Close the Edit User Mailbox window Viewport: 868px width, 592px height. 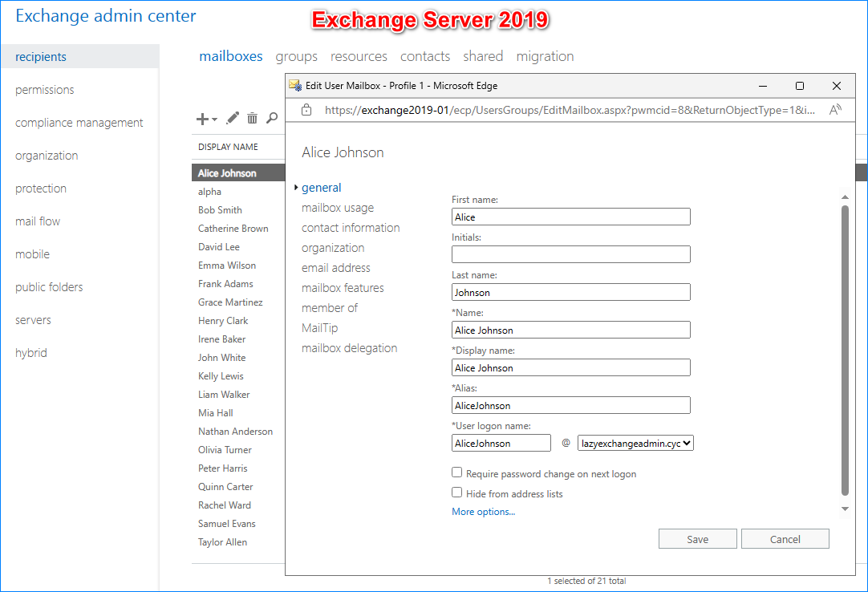click(x=837, y=86)
